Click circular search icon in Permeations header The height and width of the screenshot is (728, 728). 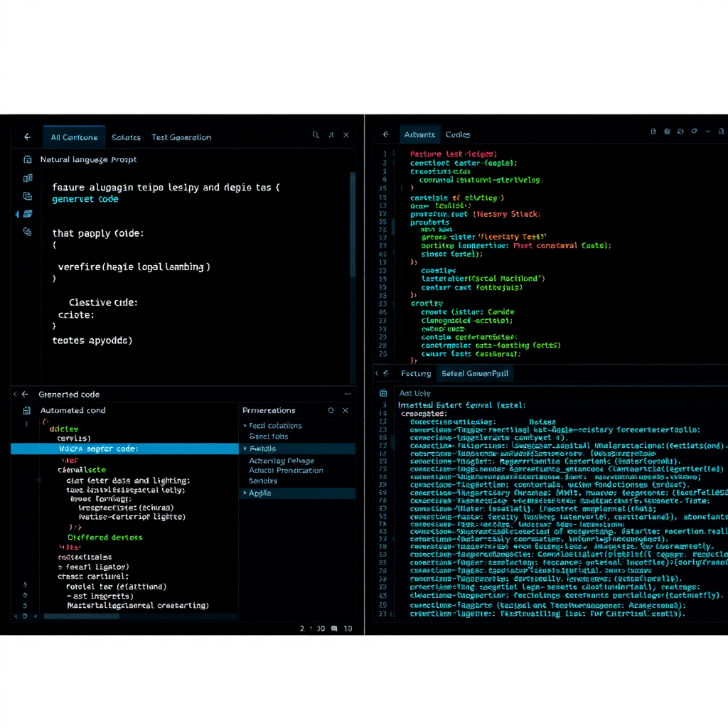pyautogui.click(x=331, y=410)
